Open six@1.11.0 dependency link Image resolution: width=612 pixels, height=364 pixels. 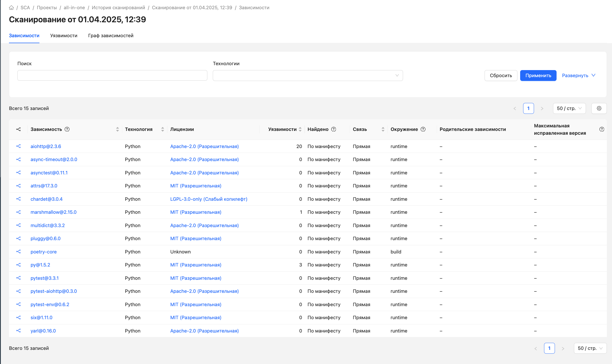42,318
